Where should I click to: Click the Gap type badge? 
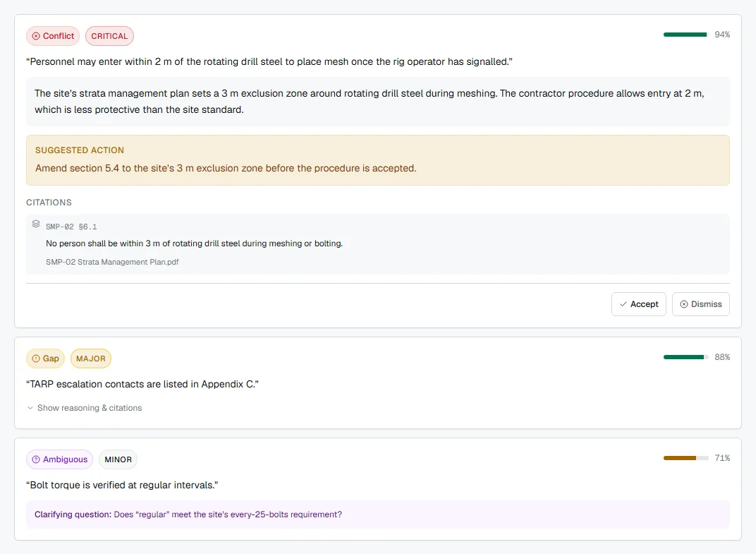click(45, 359)
